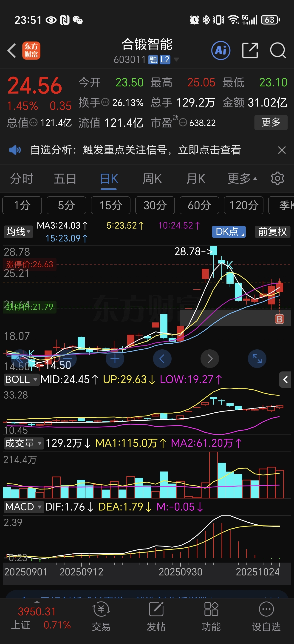Switch to 分时 tab
The height and width of the screenshot is (644, 294).
point(22,179)
